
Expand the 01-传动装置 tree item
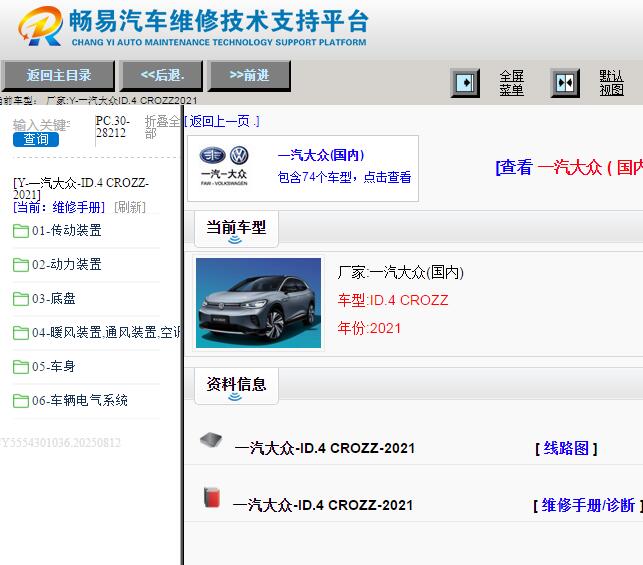67,230
